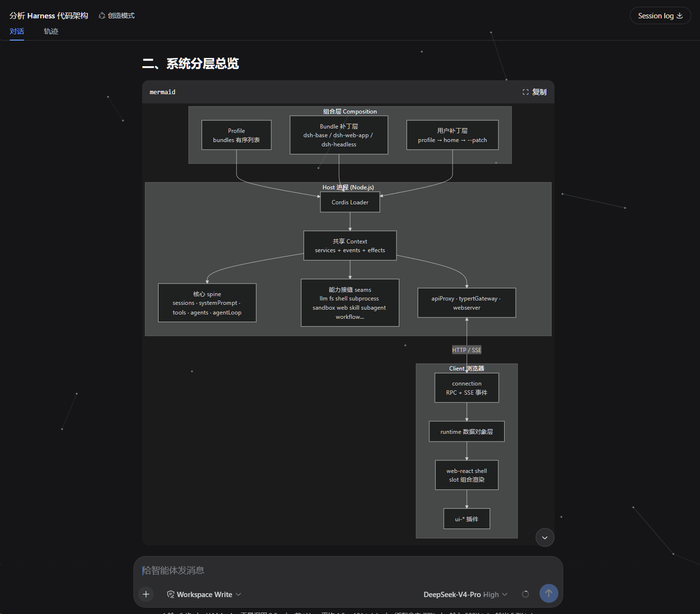The image size is (700, 614).
Task: Select the Cordis Loader node
Action: 350,202
